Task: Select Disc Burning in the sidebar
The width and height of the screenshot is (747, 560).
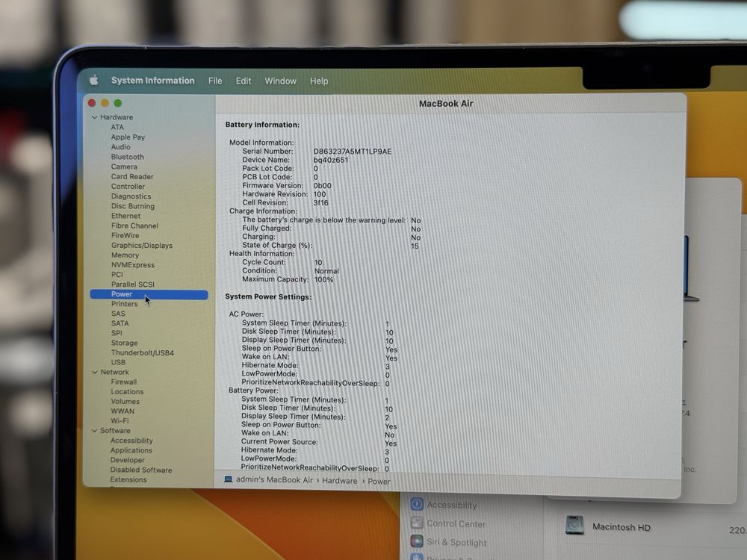Action: pyautogui.click(x=132, y=206)
